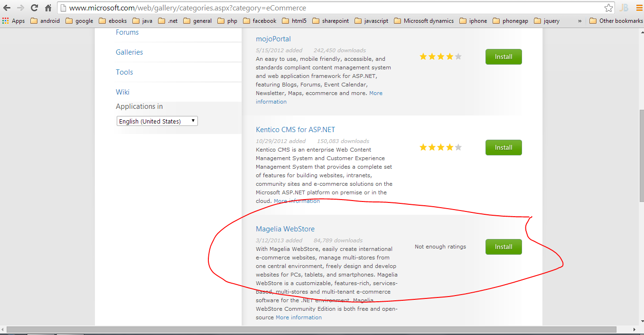The width and height of the screenshot is (644, 335).
Task: Open the php bookmarks folder
Action: (227, 21)
